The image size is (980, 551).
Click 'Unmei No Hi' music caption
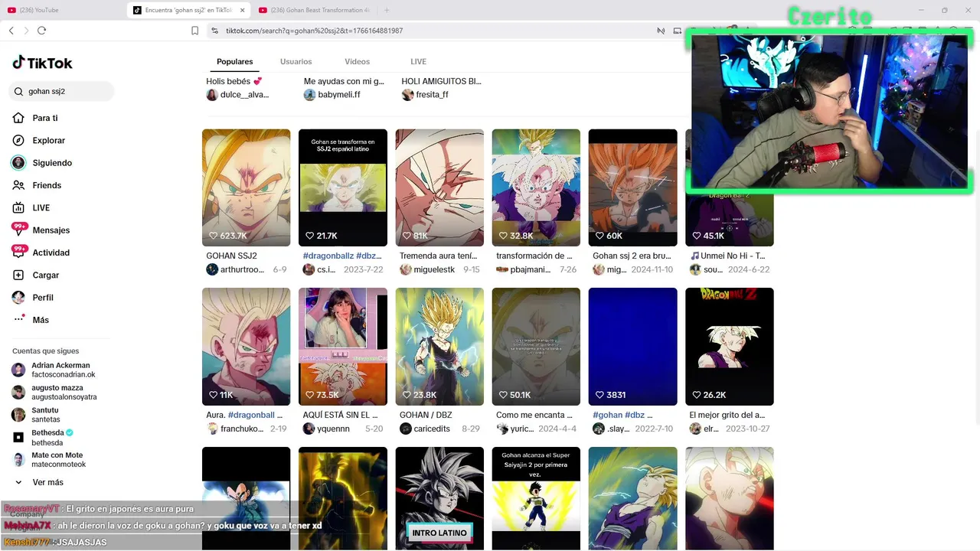[727, 256]
